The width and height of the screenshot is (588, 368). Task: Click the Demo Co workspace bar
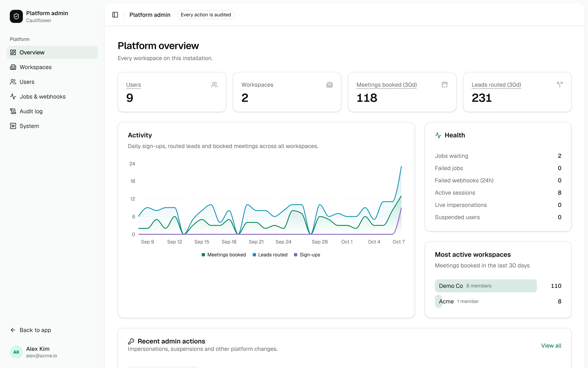(x=486, y=286)
